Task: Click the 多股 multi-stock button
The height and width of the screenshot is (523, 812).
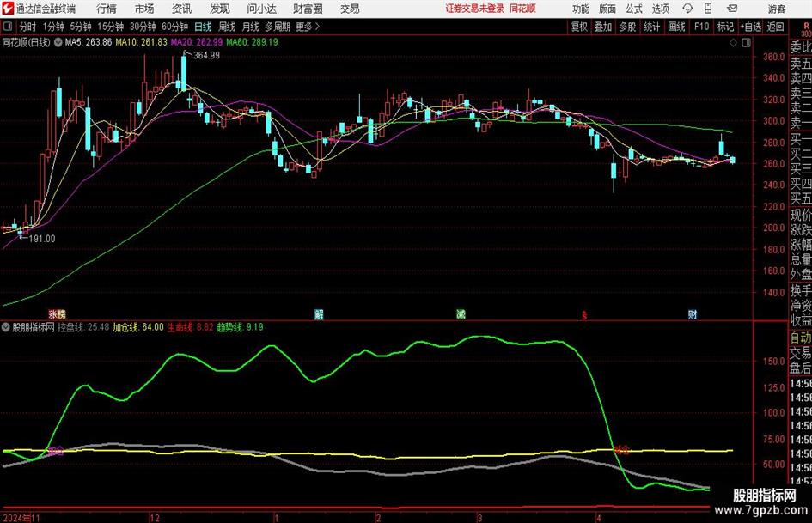Action: pyautogui.click(x=627, y=27)
